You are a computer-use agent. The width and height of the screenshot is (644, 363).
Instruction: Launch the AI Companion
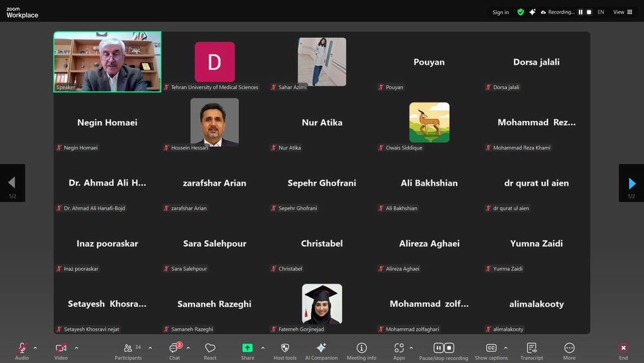point(321,349)
